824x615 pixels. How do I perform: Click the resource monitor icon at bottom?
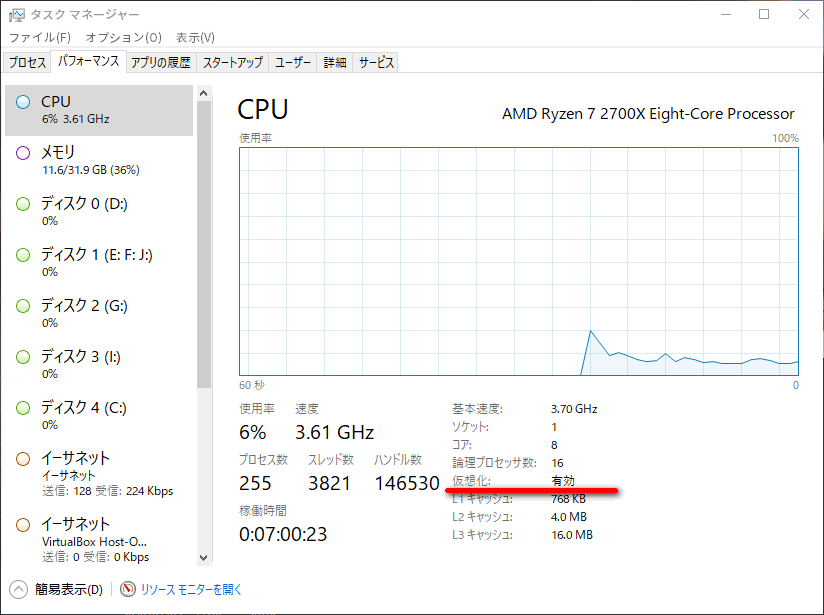[x=128, y=589]
